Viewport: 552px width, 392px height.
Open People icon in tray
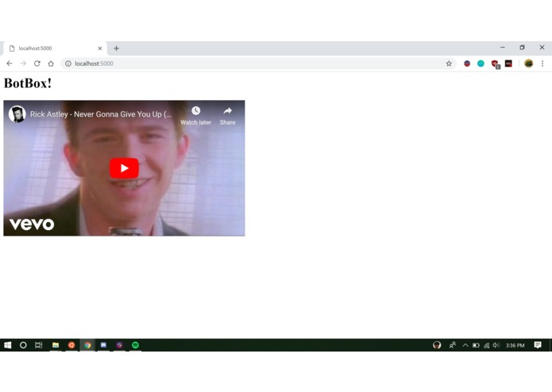coord(453,345)
